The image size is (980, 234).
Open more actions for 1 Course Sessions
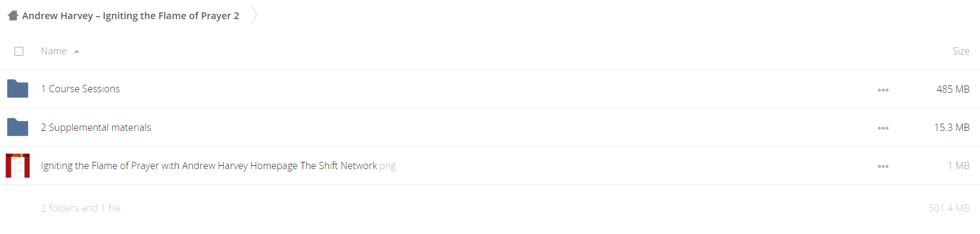click(883, 90)
